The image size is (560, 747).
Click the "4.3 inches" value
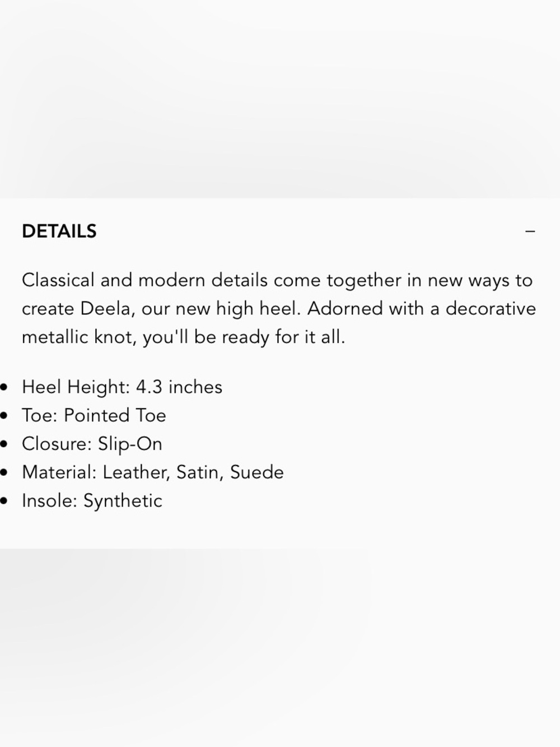click(x=179, y=387)
